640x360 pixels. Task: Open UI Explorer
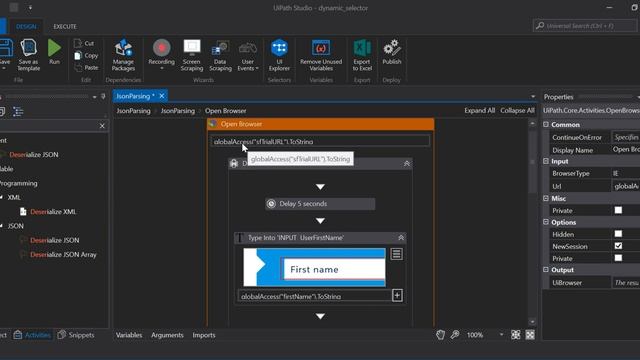[x=280, y=55]
